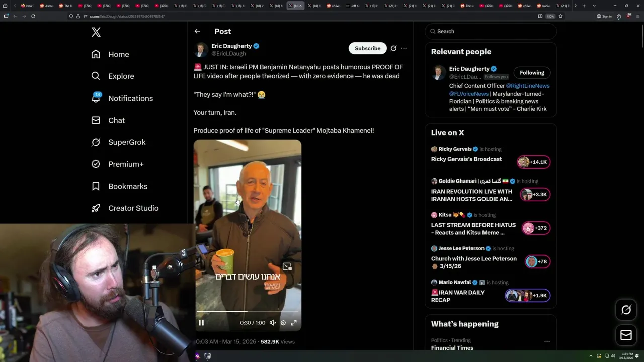Image resolution: width=644 pixels, height=362 pixels.
Task: Click the +3.3K listeners badge
Action: click(535, 195)
